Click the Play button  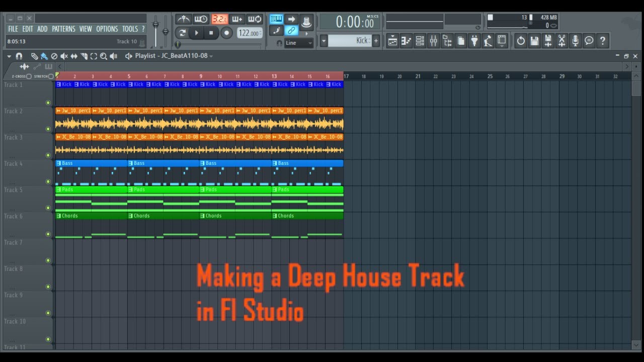[x=197, y=33]
